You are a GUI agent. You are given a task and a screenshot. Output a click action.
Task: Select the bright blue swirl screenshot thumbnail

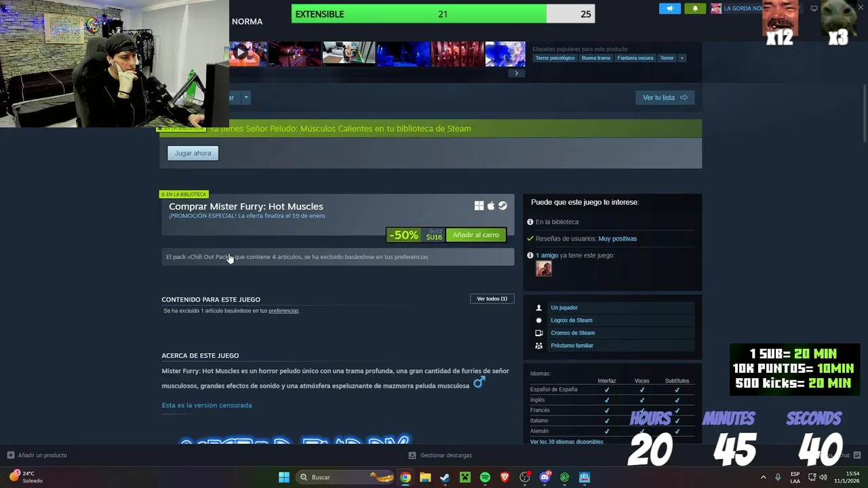pyautogui.click(x=505, y=54)
